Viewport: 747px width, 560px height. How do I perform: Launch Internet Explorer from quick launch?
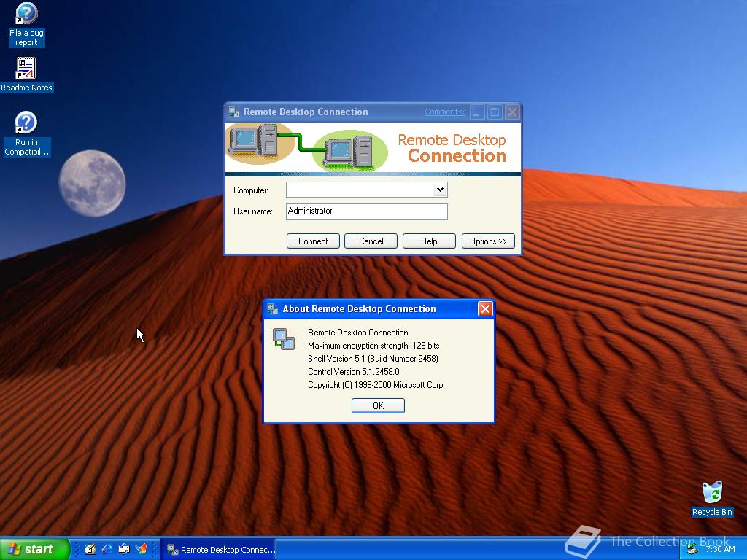tap(107, 549)
